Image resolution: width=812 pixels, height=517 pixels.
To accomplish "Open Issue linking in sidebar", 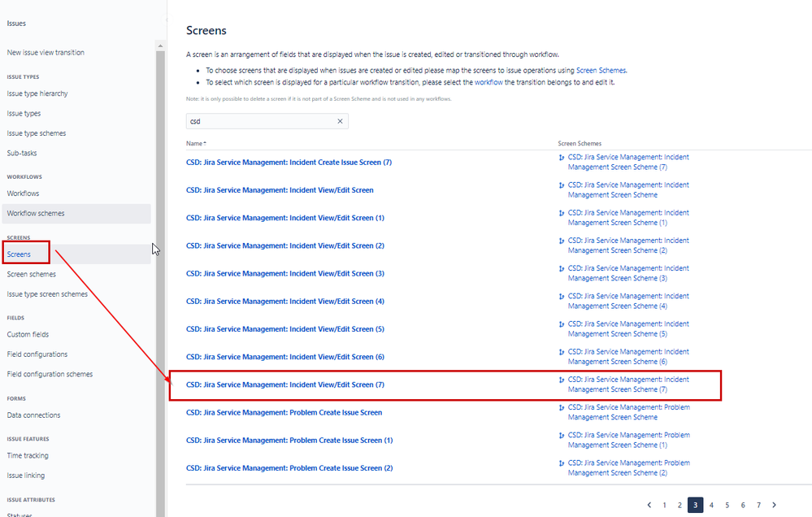I will 26,476.
